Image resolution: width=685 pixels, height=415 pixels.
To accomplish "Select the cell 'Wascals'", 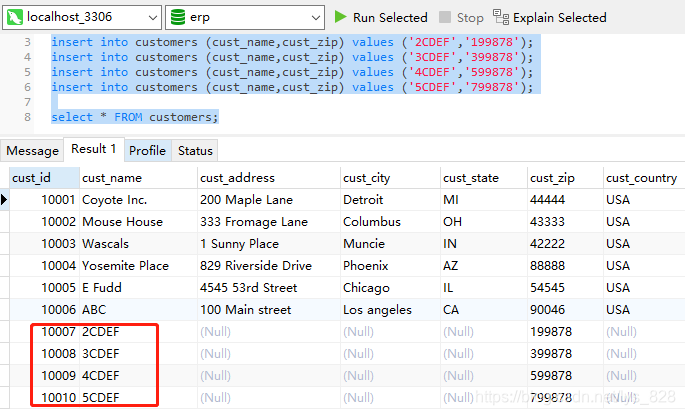I will (138, 244).
